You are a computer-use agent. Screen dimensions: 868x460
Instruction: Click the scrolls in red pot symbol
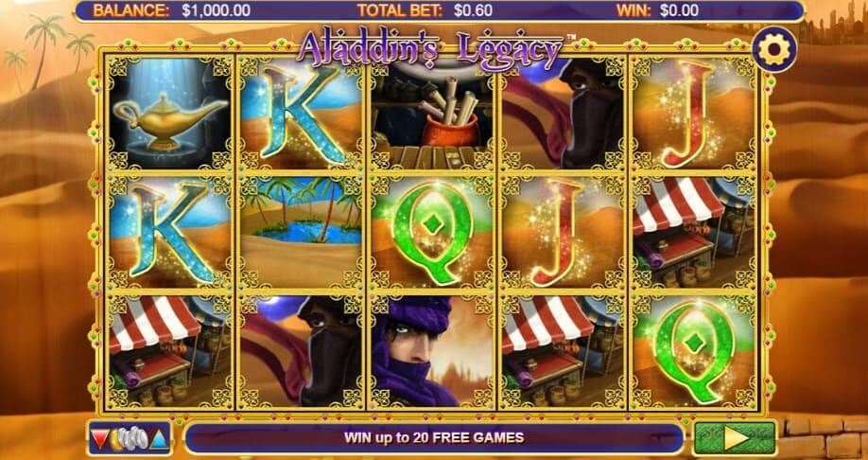432,112
